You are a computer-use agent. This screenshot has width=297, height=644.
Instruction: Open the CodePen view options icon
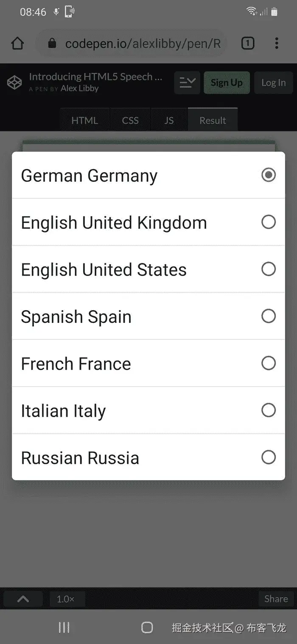click(x=187, y=82)
